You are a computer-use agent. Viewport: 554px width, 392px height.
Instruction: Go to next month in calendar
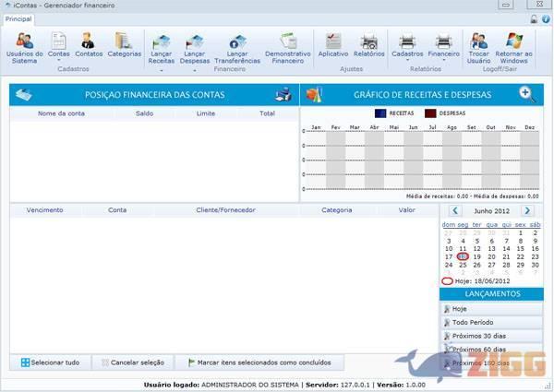pos(527,211)
